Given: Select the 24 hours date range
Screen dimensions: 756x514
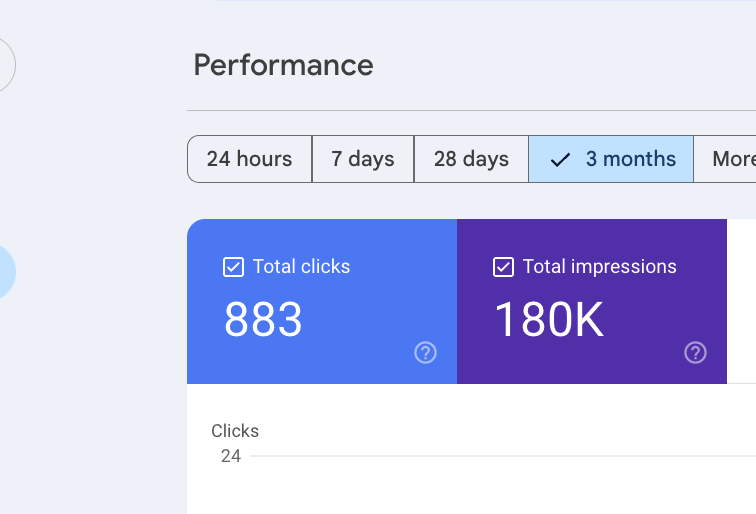Looking at the screenshot, I should tap(249, 159).
